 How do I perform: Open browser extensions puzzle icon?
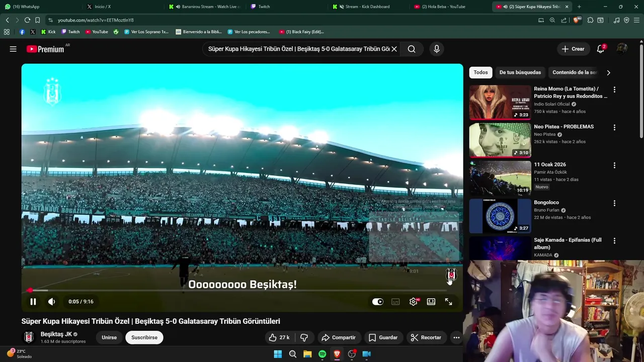pos(590,20)
